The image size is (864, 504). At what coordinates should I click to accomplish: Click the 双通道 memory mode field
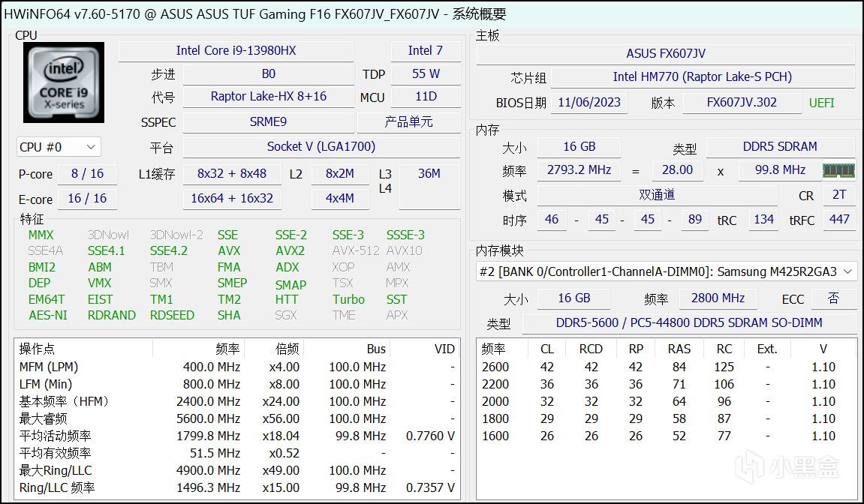(657, 195)
